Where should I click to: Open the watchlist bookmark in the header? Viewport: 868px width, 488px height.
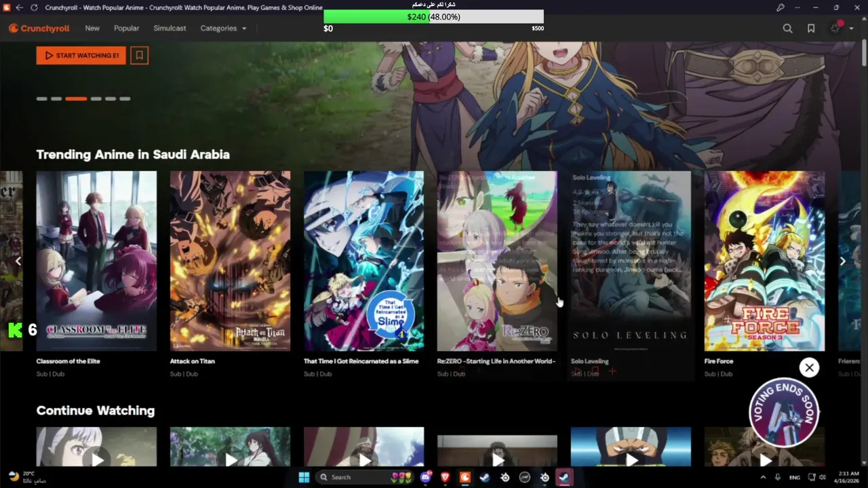811,28
